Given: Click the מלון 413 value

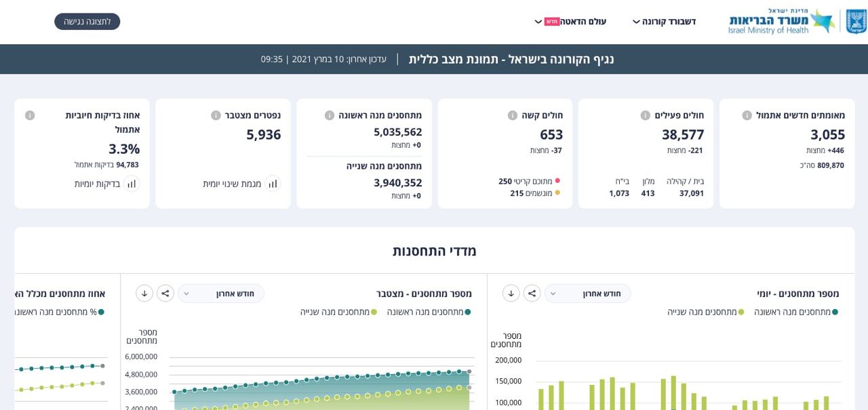Looking at the screenshot, I should [x=648, y=193].
